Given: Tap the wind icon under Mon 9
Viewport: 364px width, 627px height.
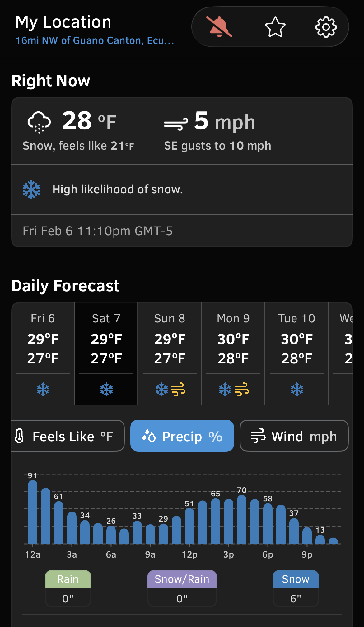Looking at the screenshot, I should (242, 389).
